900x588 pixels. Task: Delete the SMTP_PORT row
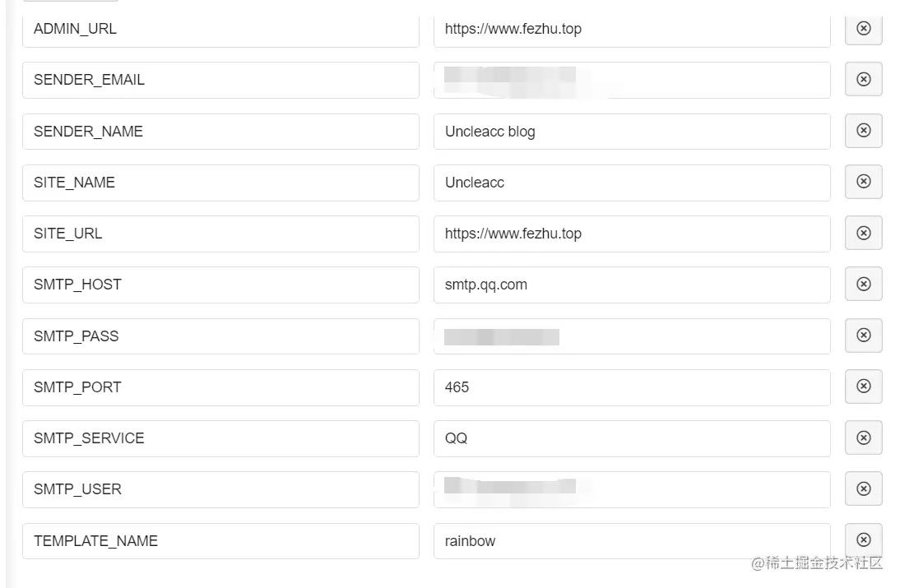pos(863,387)
